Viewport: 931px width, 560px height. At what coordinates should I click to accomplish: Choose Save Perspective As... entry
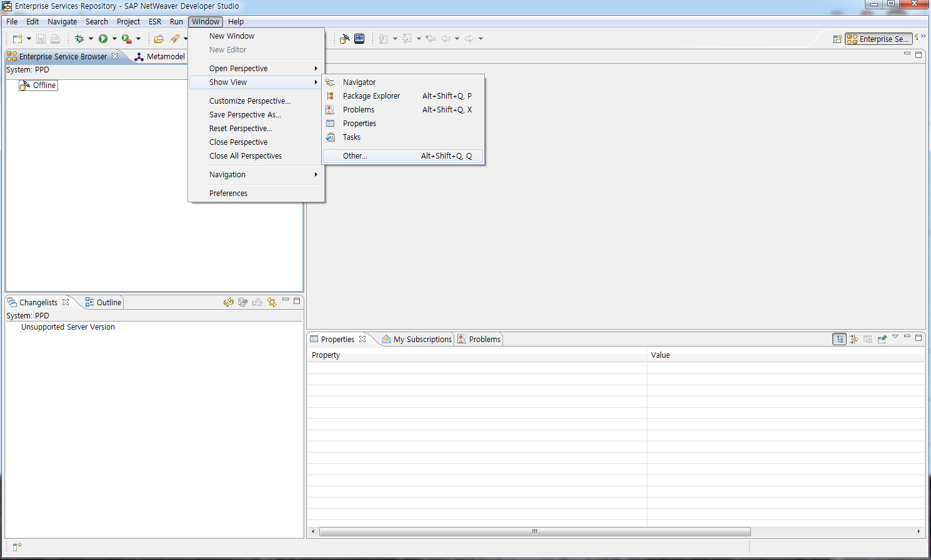pyautogui.click(x=257, y=115)
